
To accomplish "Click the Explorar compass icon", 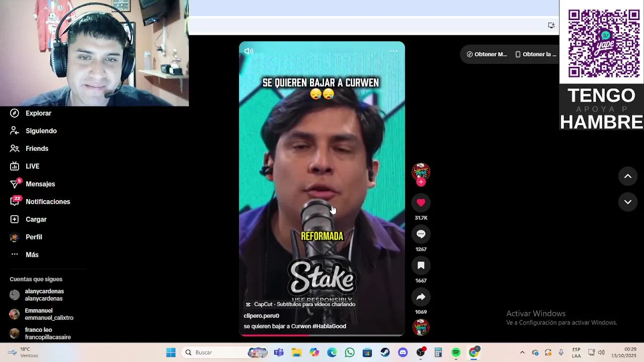I will click(x=15, y=113).
